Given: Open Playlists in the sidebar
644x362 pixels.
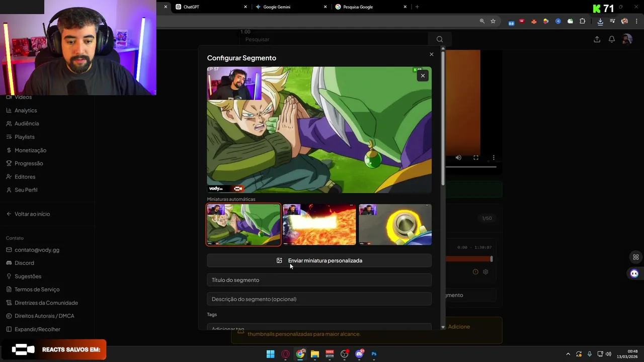Looking at the screenshot, I should pos(25,137).
